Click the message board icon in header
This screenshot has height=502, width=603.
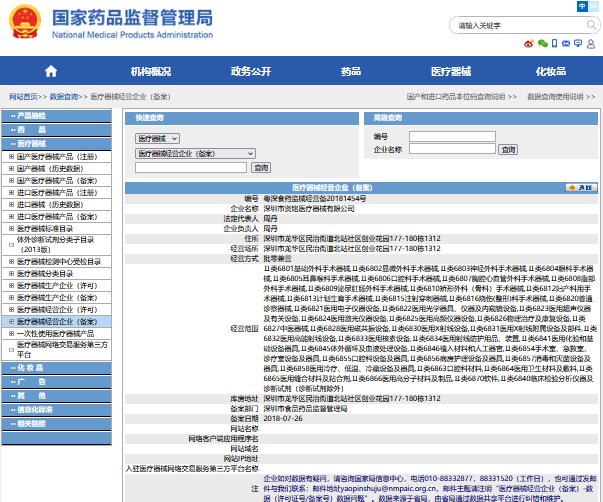coord(578,43)
